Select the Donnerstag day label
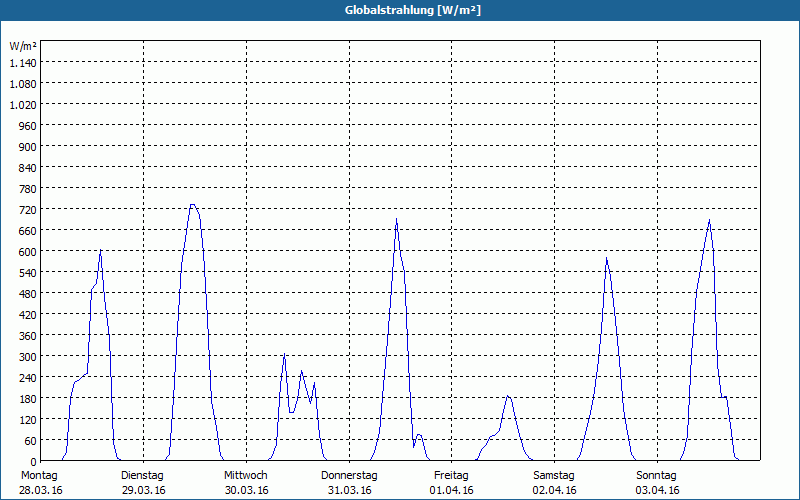 click(349, 476)
